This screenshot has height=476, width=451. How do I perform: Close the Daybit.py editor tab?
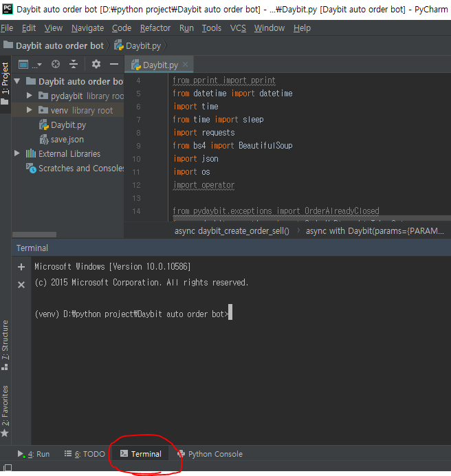pyautogui.click(x=186, y=65)
